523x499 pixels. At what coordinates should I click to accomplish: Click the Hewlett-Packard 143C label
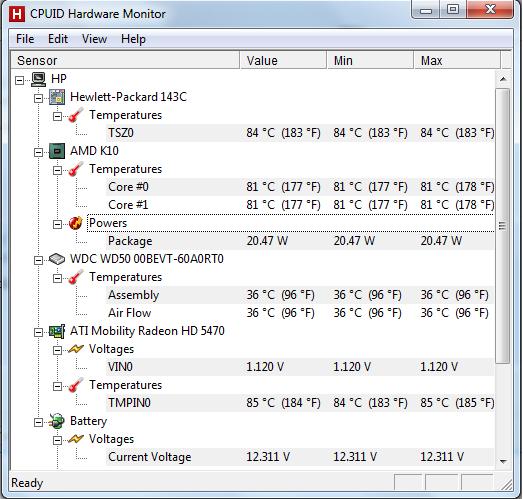coord(128,97)
